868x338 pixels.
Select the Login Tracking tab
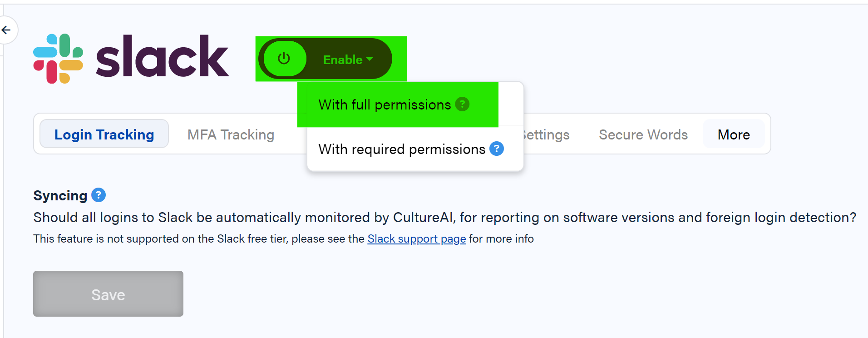click(104, 134)
